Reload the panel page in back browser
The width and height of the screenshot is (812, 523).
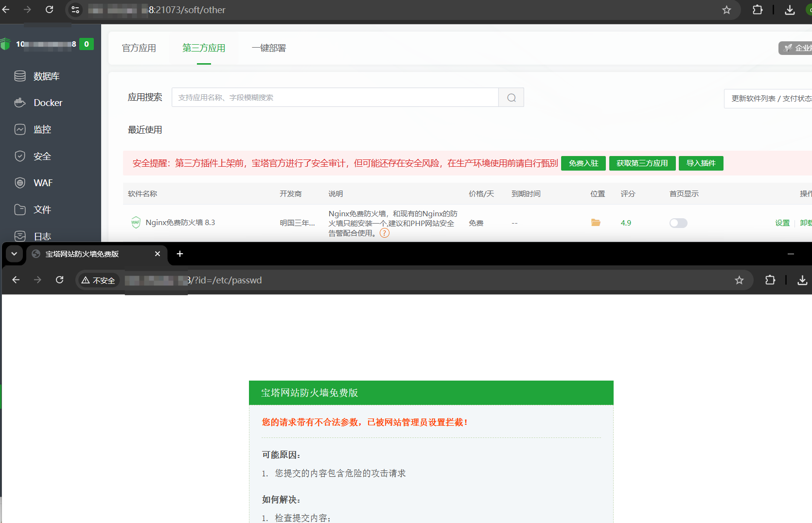pos(49,10)
